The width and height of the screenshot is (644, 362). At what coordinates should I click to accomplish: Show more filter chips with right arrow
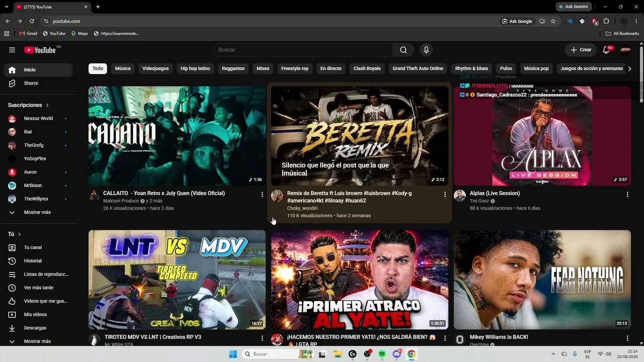629,69
